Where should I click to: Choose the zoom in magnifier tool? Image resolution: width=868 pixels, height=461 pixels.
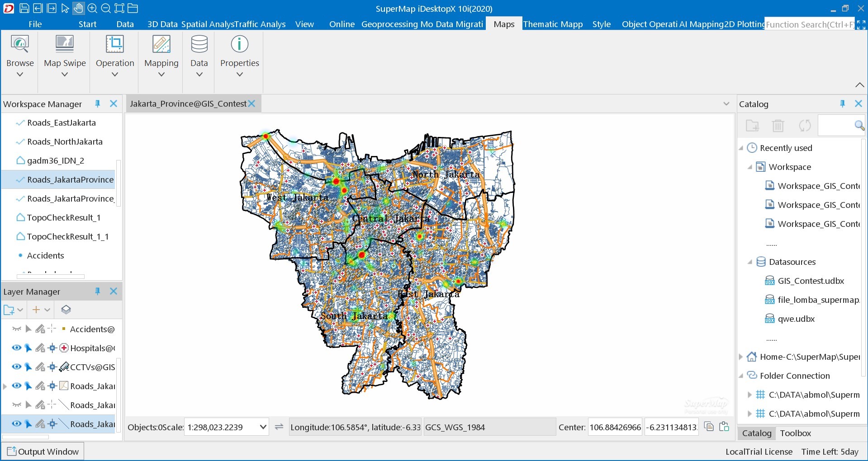pyautogui.click(x=92, y=8)
